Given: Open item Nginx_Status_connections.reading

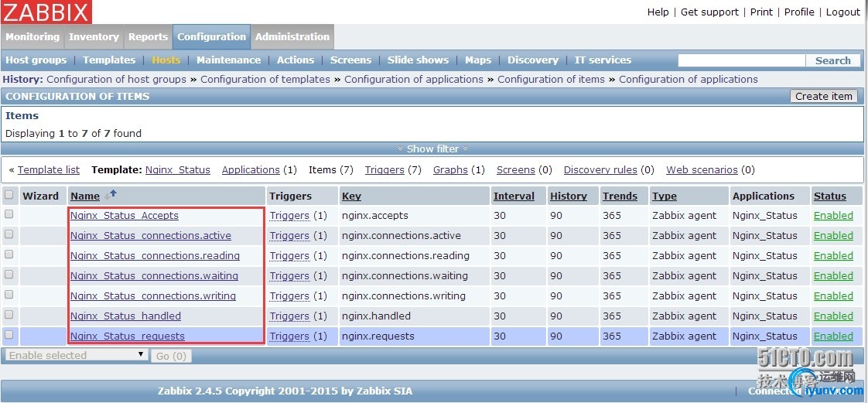Looking at the screenshot, I should (155, 256).
